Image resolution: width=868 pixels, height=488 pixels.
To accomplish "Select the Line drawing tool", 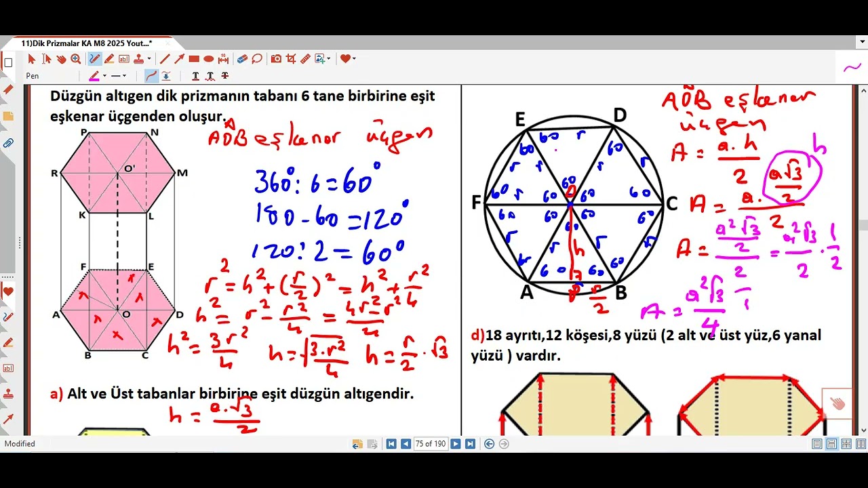I will click(164, 59).
